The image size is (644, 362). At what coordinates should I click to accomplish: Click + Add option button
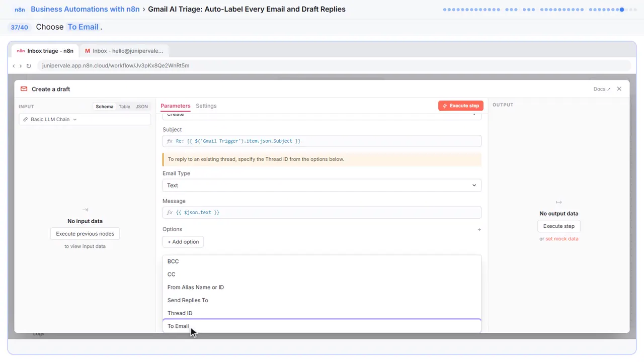tap(183, 242)
